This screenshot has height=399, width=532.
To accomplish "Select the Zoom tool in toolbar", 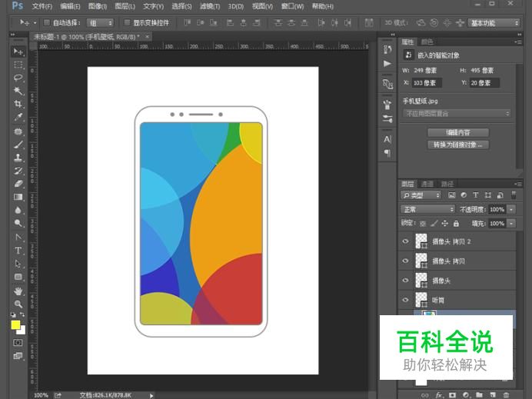I will [x=18, y=304].
